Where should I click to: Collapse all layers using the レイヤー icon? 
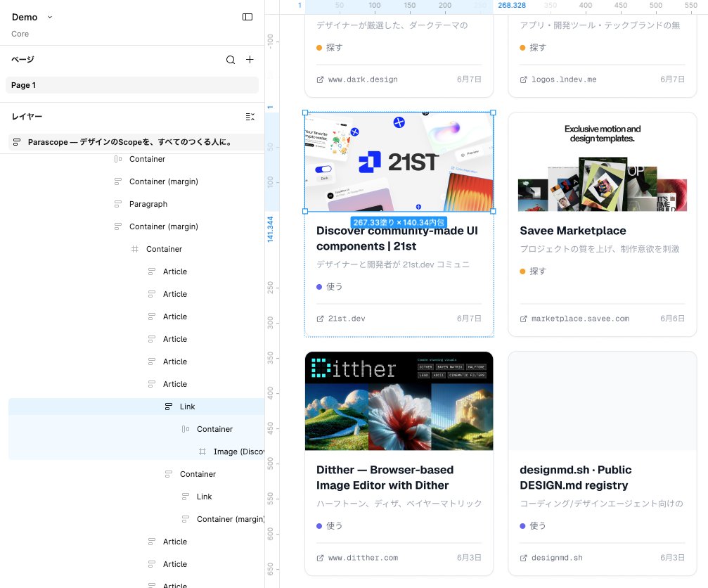tap(250, 117)
